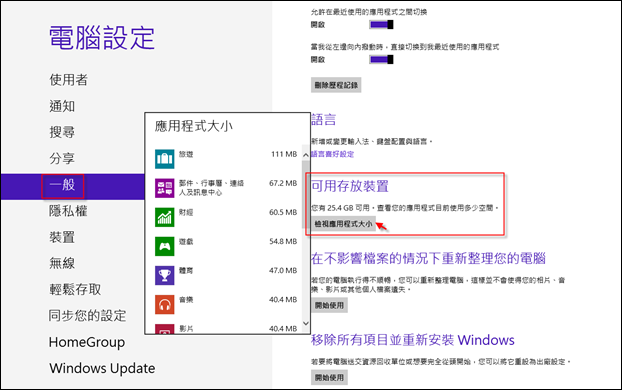Image resolution: width=622 pixels, height=390 pixels.
Task: Click the 在不影響檔案的情況下重新整理您的電腦 heading
Action: click(x=428, y=259)
